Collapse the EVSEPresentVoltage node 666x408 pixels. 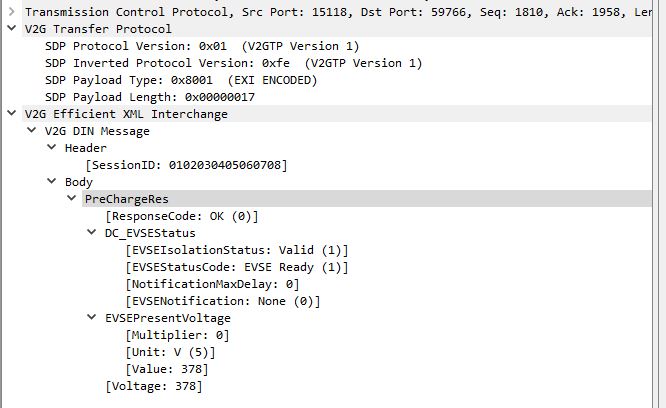[x=91, y=318]
